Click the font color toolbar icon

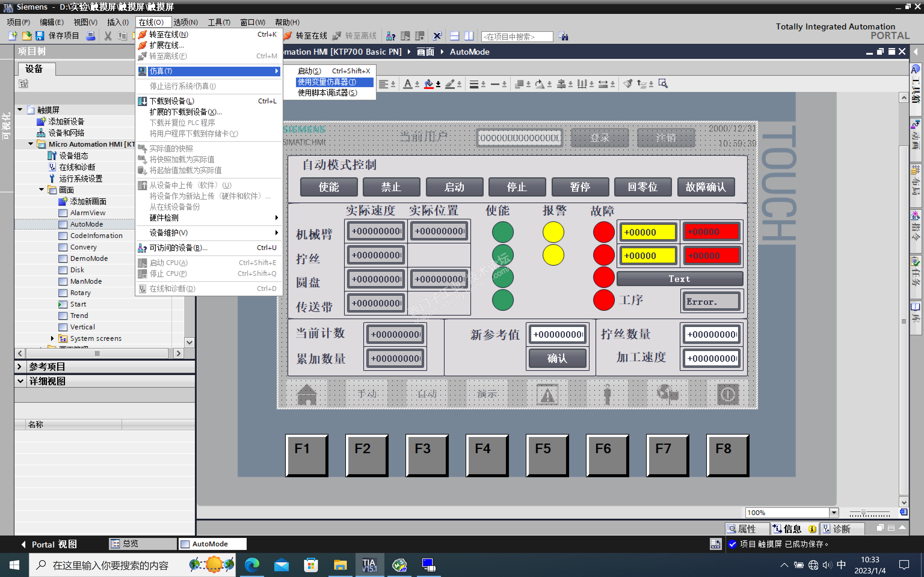tap(408, 84)
